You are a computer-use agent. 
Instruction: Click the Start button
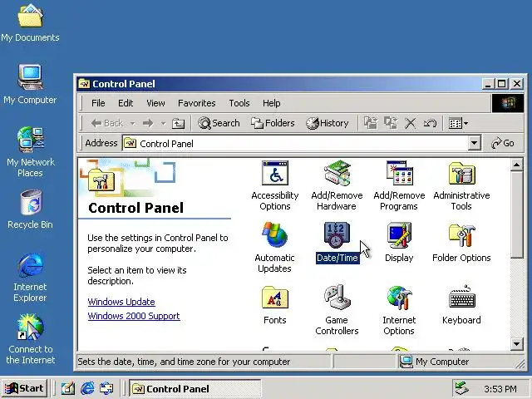pyautogui.click(x=24, y=388)
